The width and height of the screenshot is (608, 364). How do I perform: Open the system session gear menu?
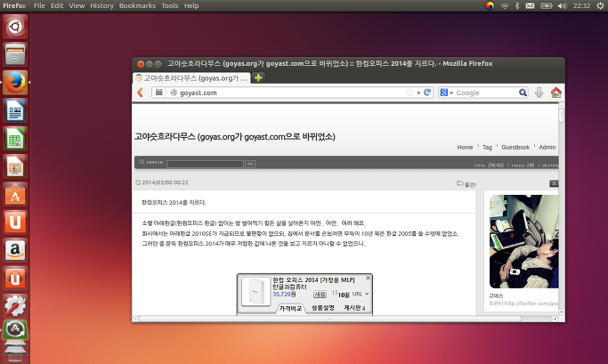[x=600, y=5]
